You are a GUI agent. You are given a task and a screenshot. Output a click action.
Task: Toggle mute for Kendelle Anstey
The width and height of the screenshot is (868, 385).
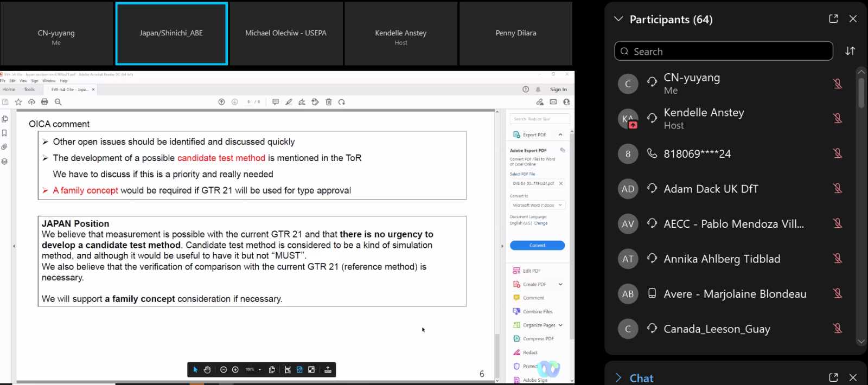838,118
